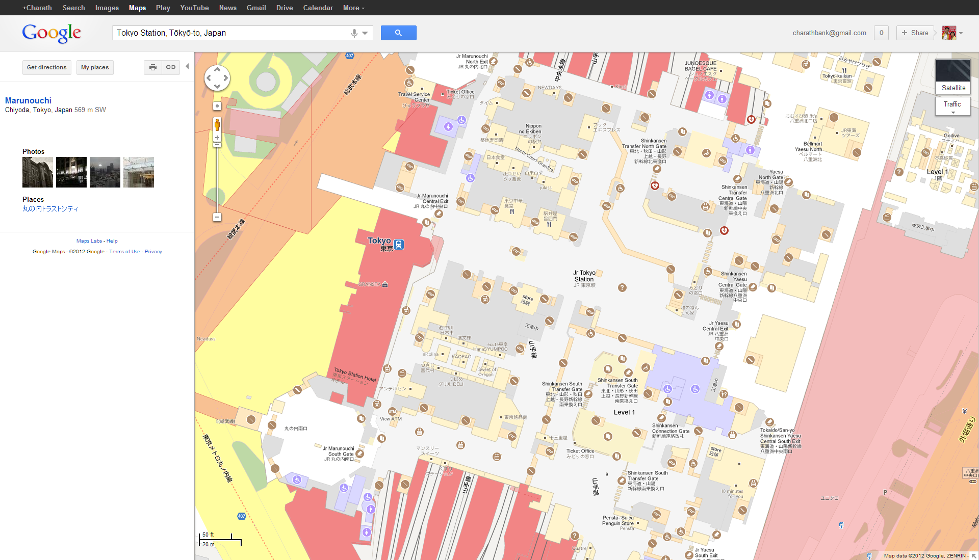
Task: Open the 丸の内トラストシティ place link
Action: tap(50, 209)
